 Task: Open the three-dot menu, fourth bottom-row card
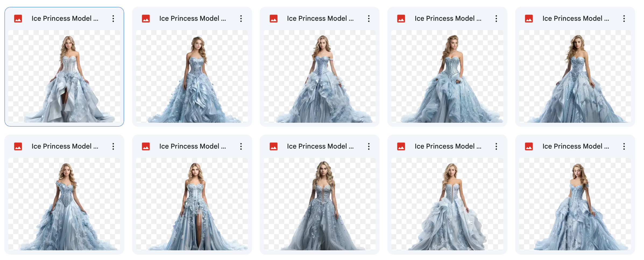click(x=496, y=146)
